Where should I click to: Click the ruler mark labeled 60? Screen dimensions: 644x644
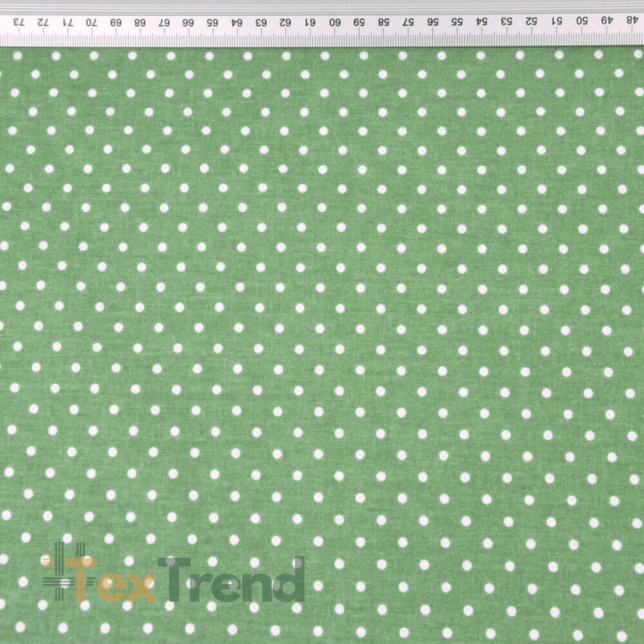pos(335,22)
